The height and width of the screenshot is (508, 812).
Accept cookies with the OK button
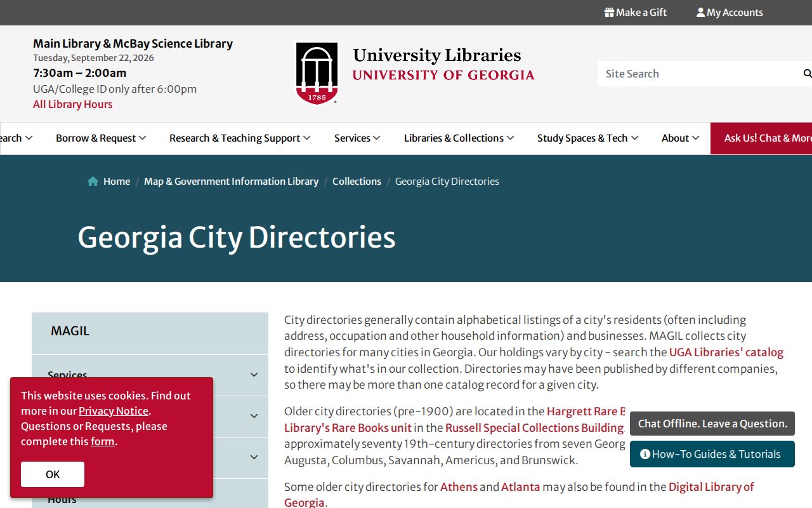pos(53,474)
